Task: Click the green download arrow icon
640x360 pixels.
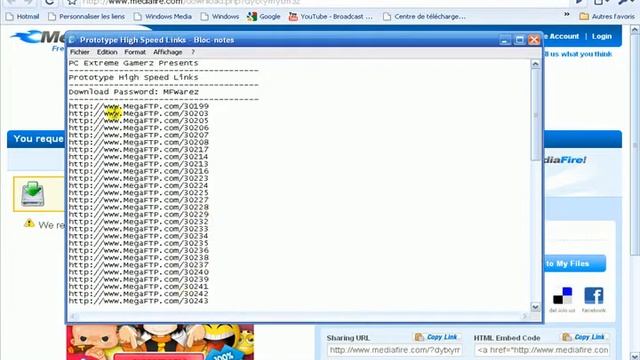Action: [x=33, y=194]
